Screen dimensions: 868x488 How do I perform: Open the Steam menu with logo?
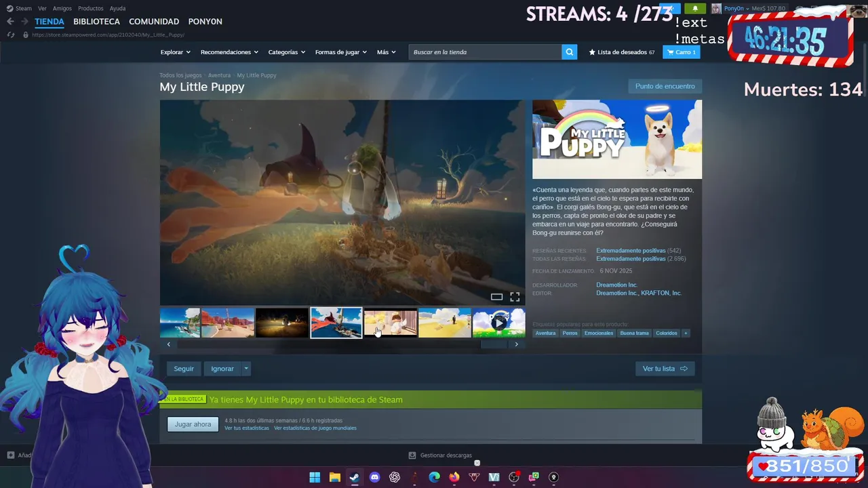pos(19,8)
